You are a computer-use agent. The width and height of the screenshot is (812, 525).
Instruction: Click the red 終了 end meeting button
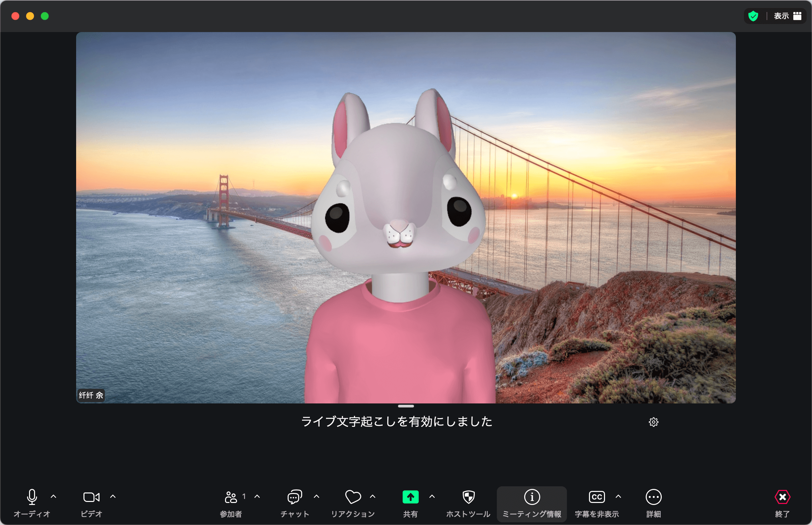[782, 497]
